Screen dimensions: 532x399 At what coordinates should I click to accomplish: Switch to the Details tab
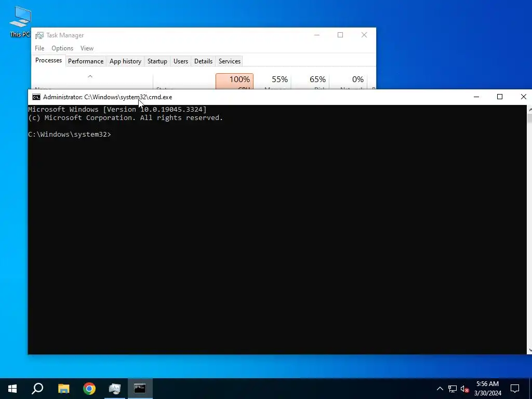click(203, 61)
